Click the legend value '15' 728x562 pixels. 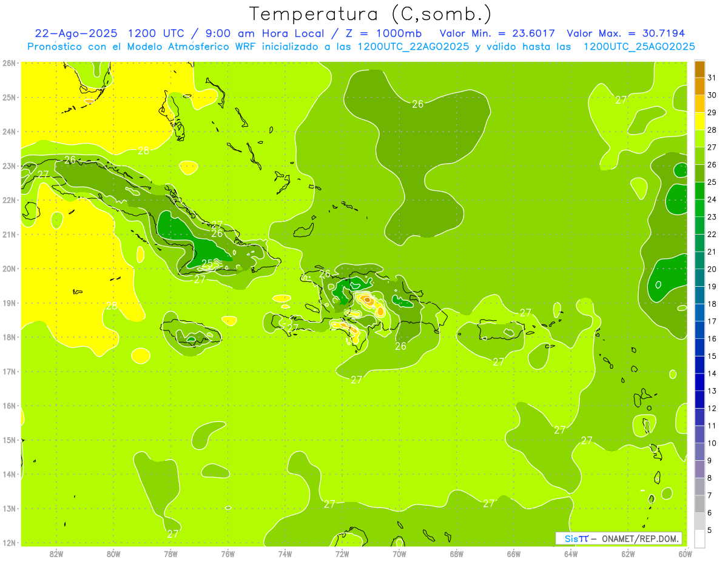[x=712, y=356]
